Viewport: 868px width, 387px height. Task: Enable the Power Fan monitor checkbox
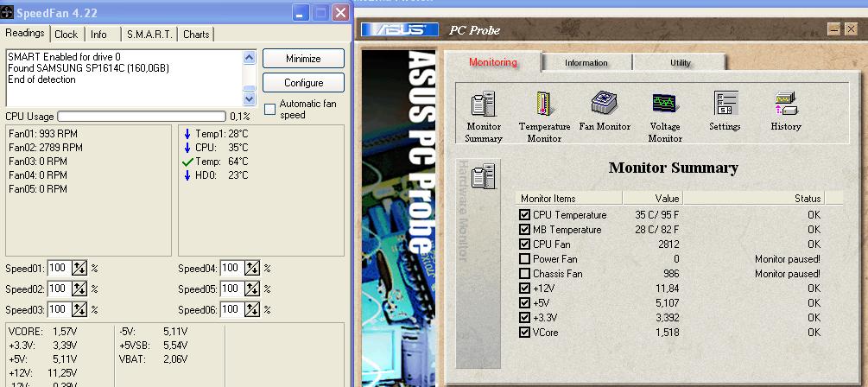pos(525,258)
